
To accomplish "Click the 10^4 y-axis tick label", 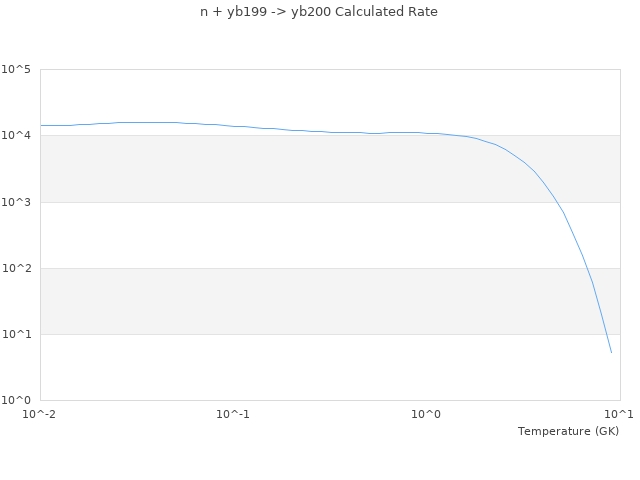I will tap(16, 136).
